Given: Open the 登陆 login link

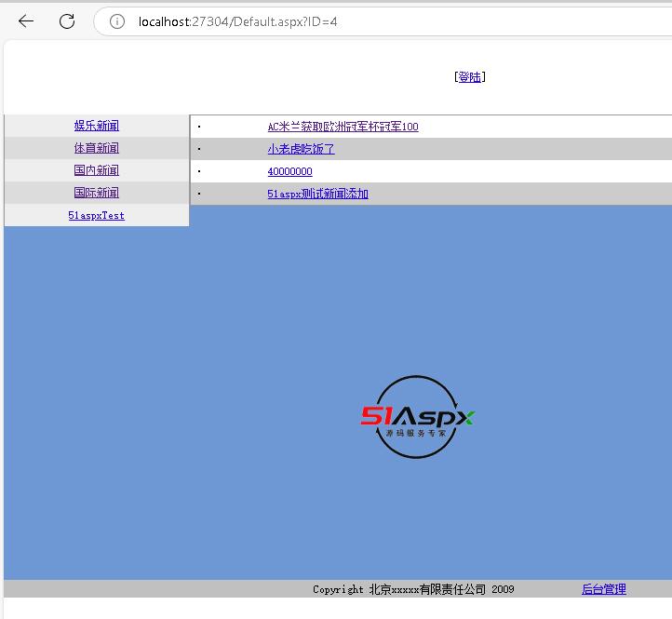Looking at the screenshot, I should click(x=469, y=77).
